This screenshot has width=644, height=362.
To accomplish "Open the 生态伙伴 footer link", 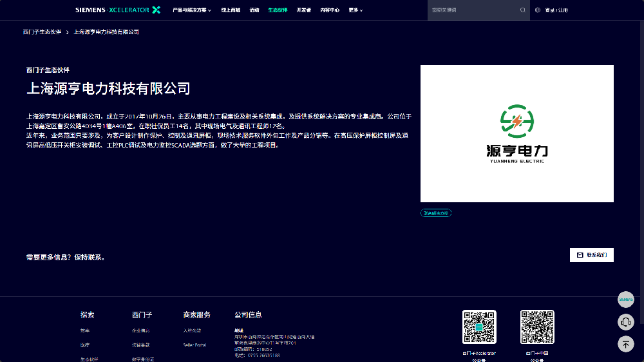I will click(x=89, y=359).
